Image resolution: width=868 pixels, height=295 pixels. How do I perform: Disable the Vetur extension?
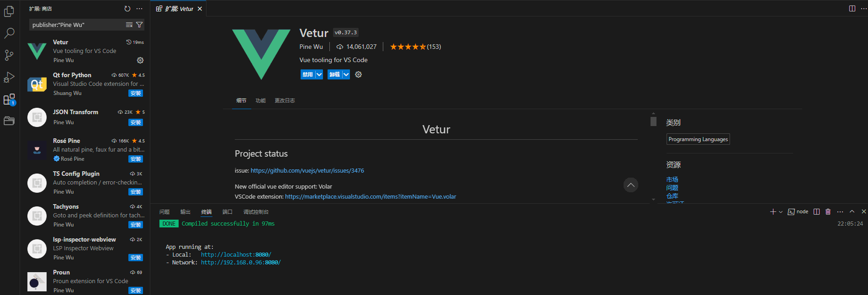click(308, 74)
